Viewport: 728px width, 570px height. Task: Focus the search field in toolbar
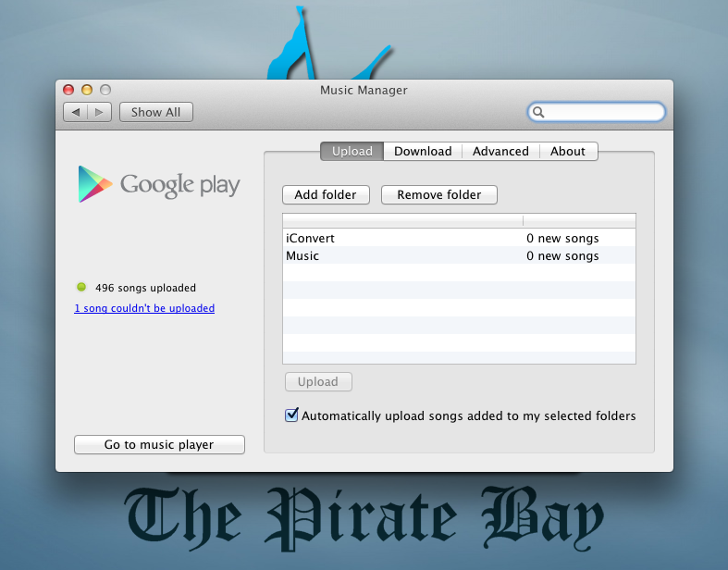(x=596, y=112)
